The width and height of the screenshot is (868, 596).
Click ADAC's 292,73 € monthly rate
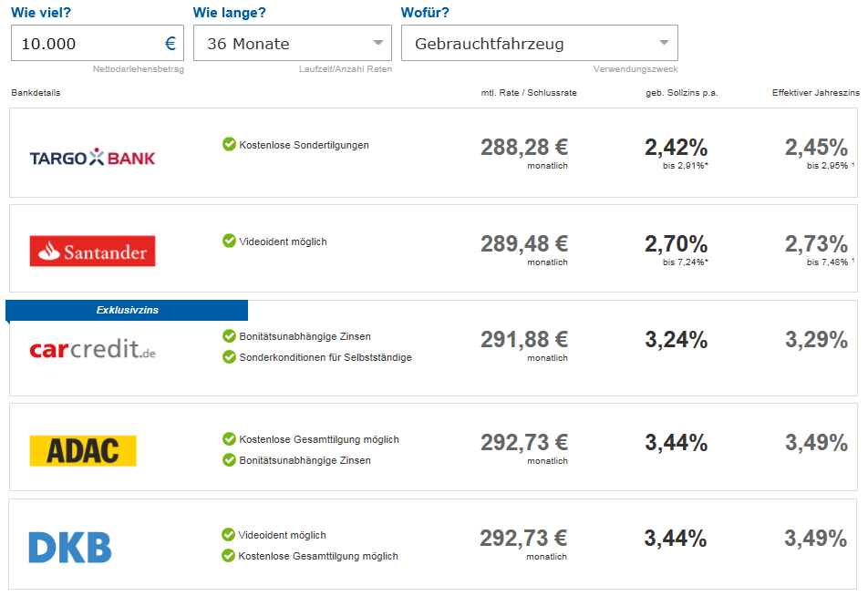point(524,442)
